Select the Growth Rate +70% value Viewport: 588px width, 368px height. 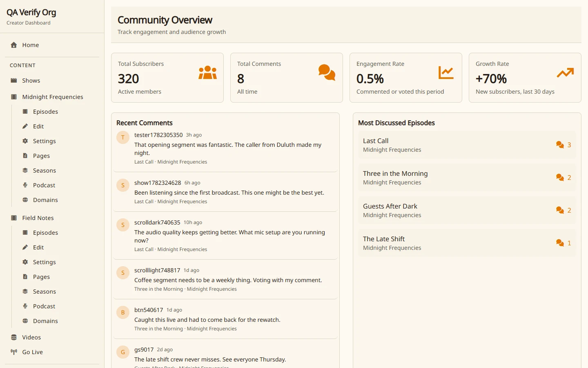tap(491, 79)
